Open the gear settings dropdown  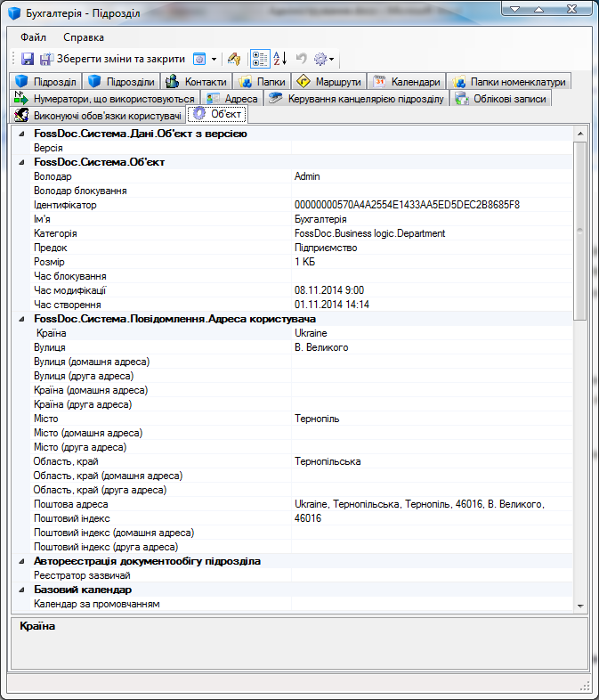(324, 59)
